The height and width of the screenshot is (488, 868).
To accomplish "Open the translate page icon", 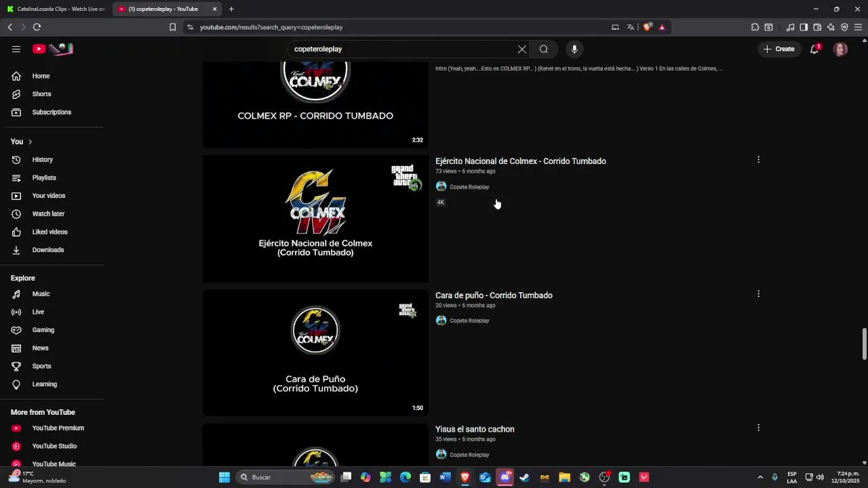I will tap(630, 27).
